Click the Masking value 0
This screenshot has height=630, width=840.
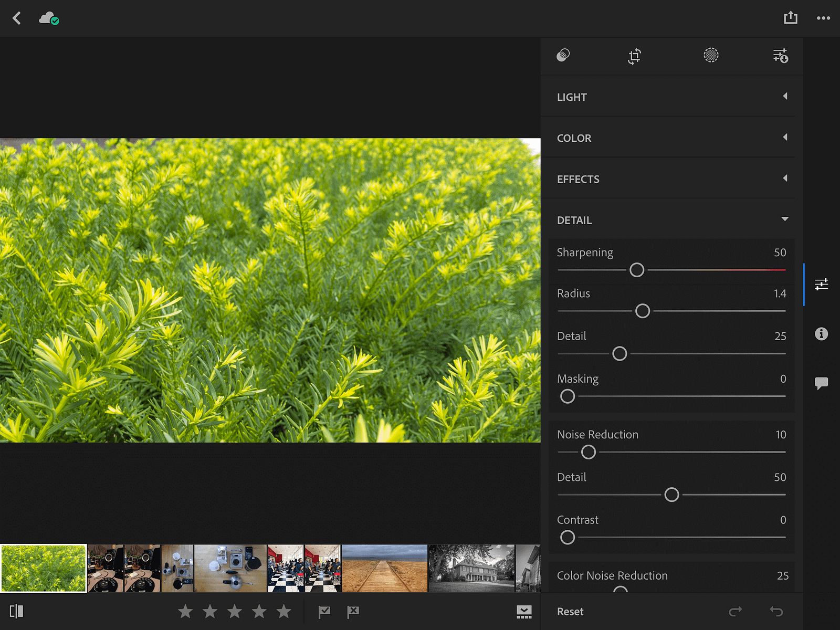tap(783, 379)
